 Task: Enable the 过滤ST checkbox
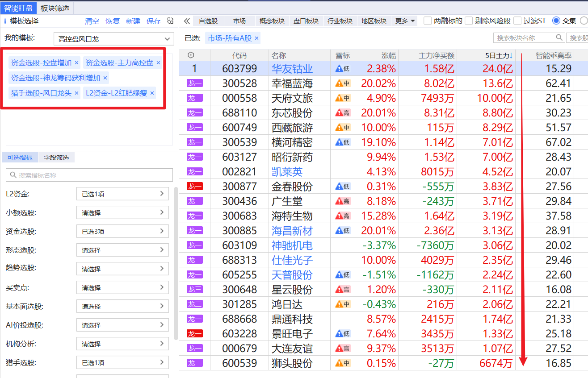pos(517,21)
